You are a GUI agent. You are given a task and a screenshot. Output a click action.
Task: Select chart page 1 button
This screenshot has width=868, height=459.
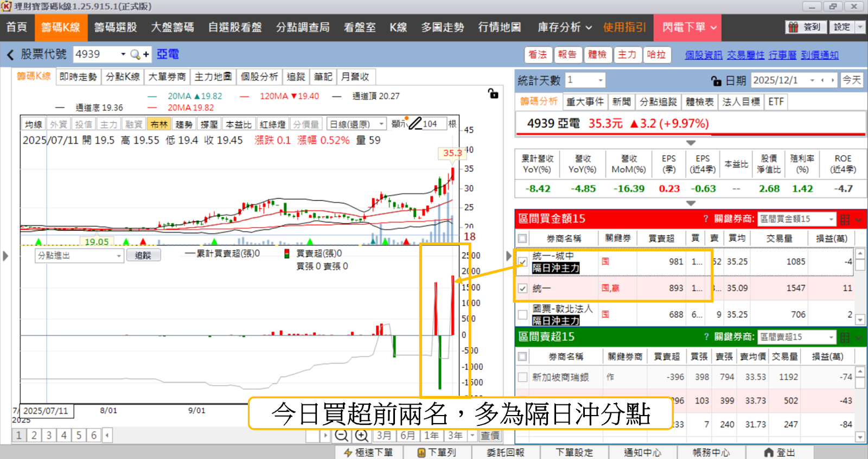[x=19, y=435]
